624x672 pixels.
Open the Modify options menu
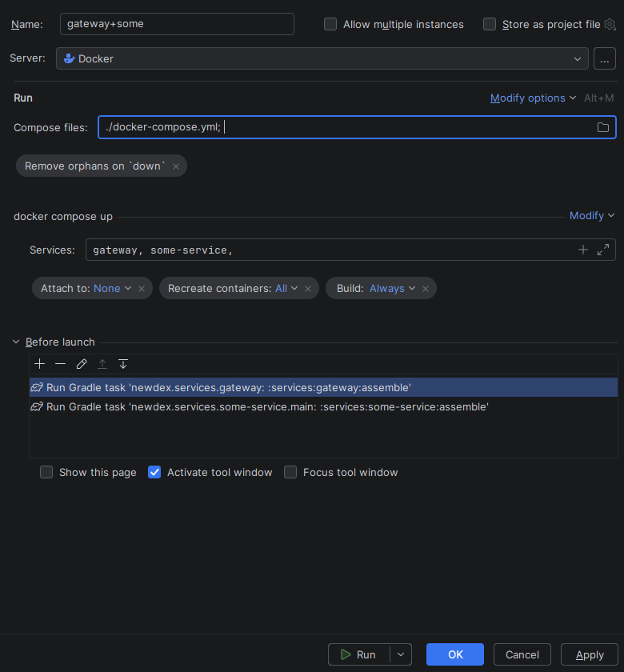pyautogui.click(x=533, y=98)
